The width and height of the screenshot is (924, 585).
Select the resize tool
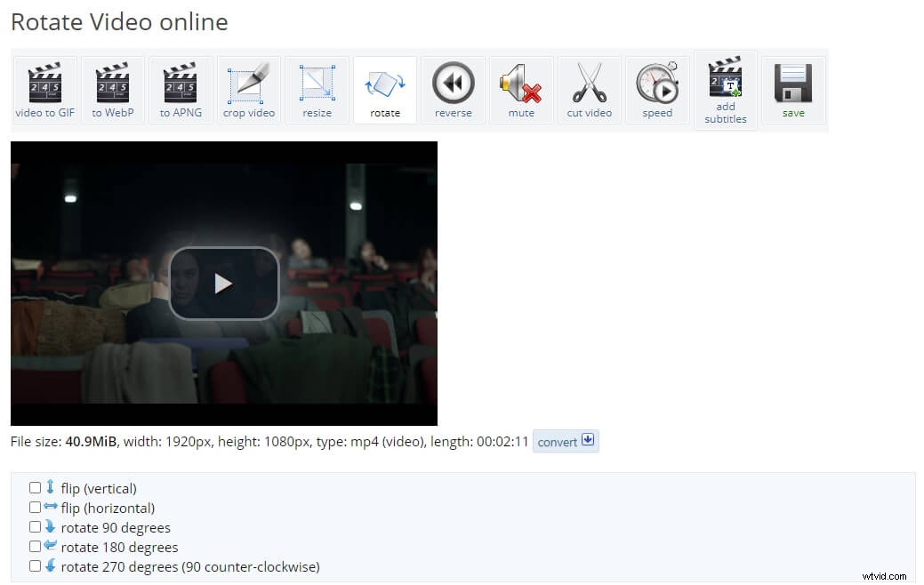[x=317, y=88]
